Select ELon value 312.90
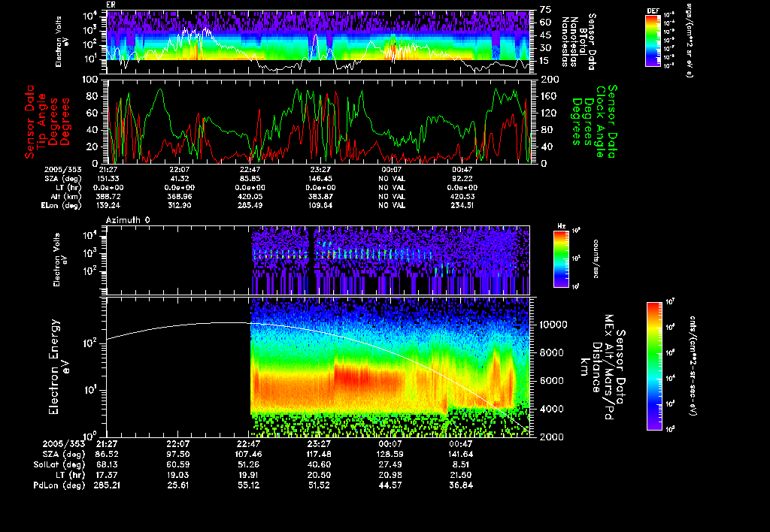The width and height of the screenshot is (770, 532). coord(179,206)
